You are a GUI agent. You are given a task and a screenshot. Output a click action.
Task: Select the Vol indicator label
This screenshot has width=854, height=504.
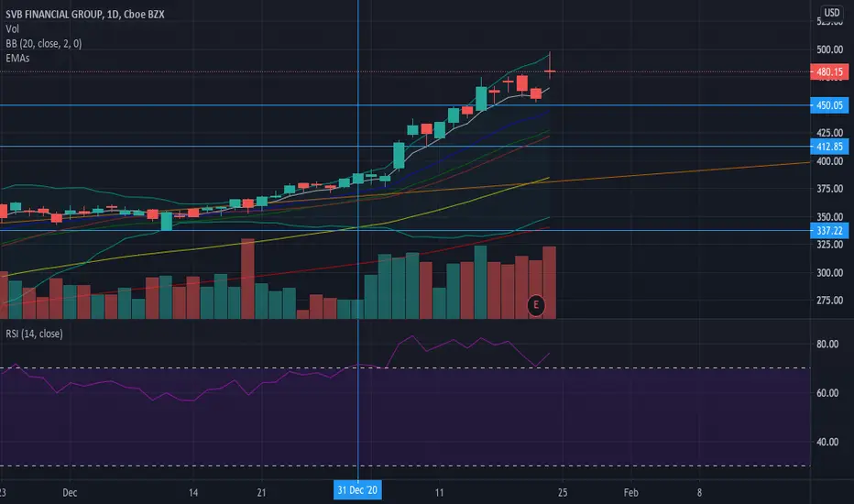pos(13,29)
